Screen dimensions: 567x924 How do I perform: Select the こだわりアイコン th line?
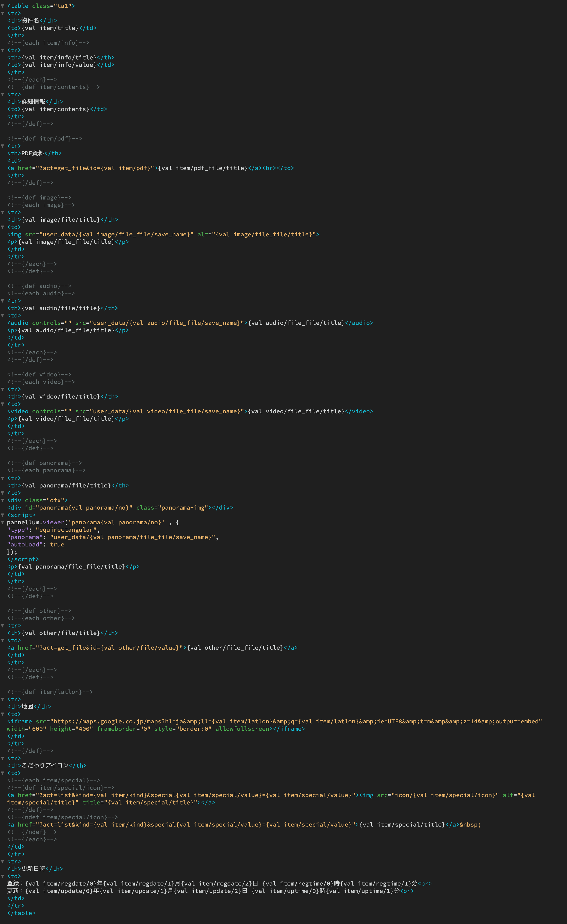(47, 766)
